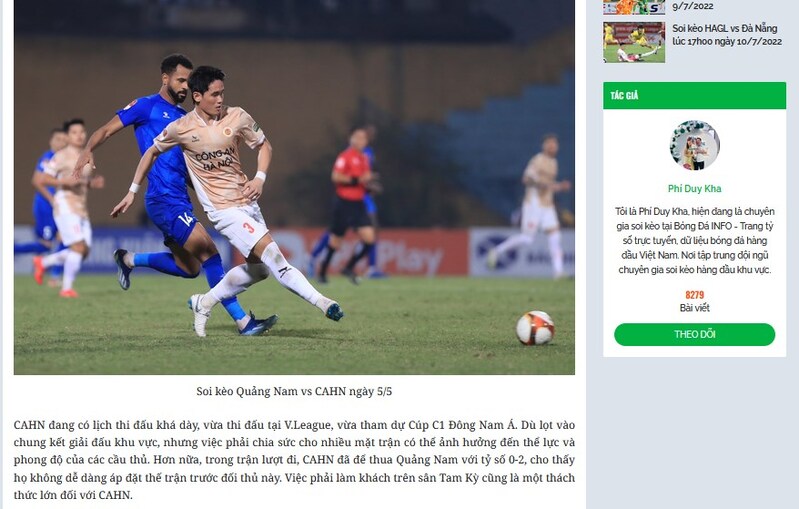This screenshot has height=509, width=799.
Task: Click the bearded player's face in blue jersey
Action: [177, 84]
